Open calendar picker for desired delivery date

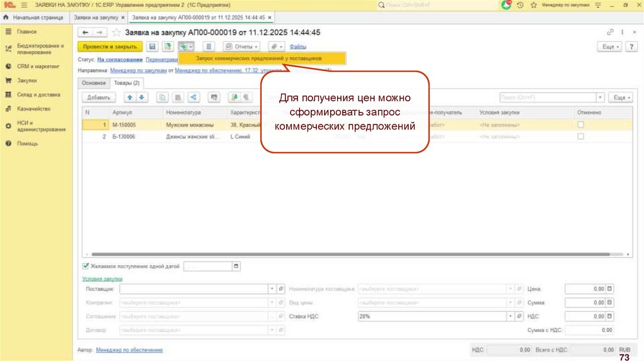pos(236,266)
